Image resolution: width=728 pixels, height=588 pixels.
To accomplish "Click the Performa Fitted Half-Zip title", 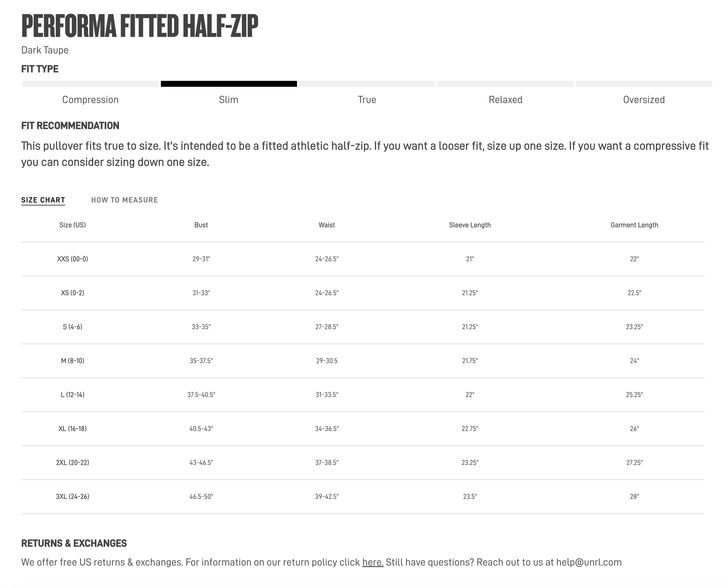I will (x=140, y=26).
